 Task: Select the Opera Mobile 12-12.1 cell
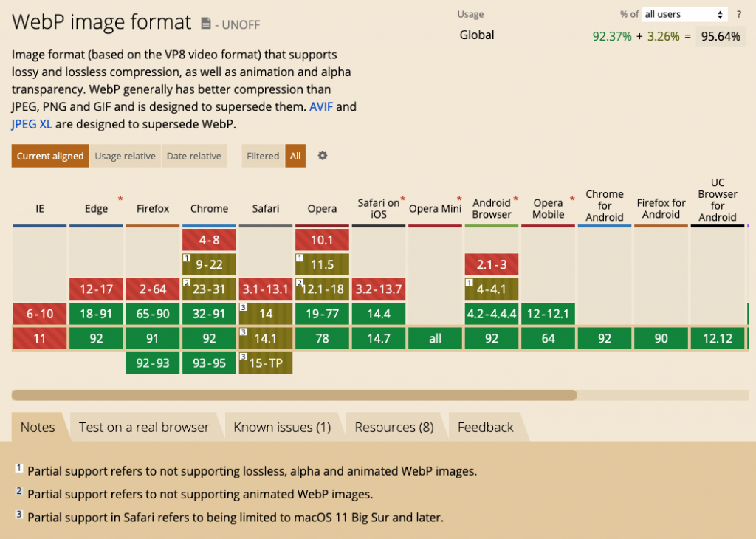(549, 314)
